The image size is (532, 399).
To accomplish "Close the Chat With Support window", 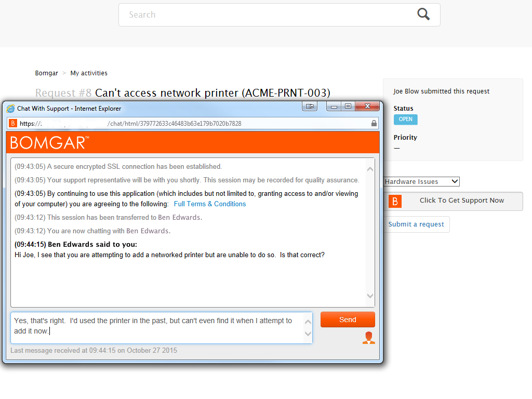I will pos(367,106).
